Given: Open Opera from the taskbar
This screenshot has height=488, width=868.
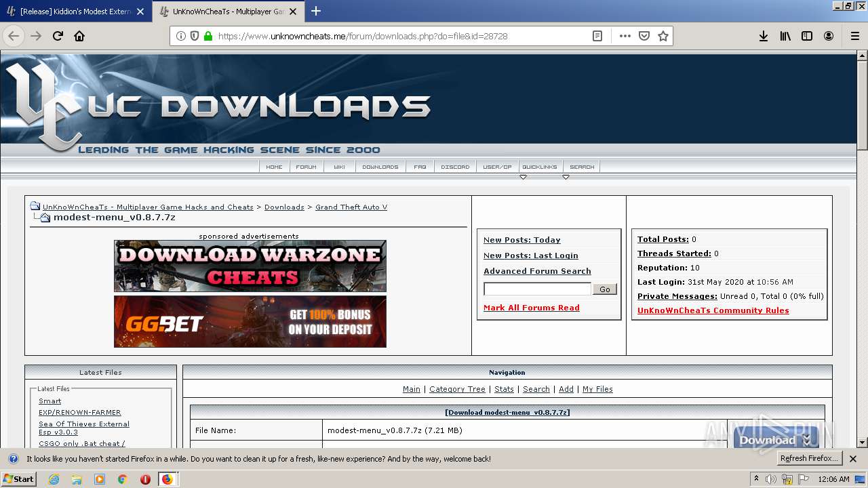Looking at the screenshot, I should [145, 479].
